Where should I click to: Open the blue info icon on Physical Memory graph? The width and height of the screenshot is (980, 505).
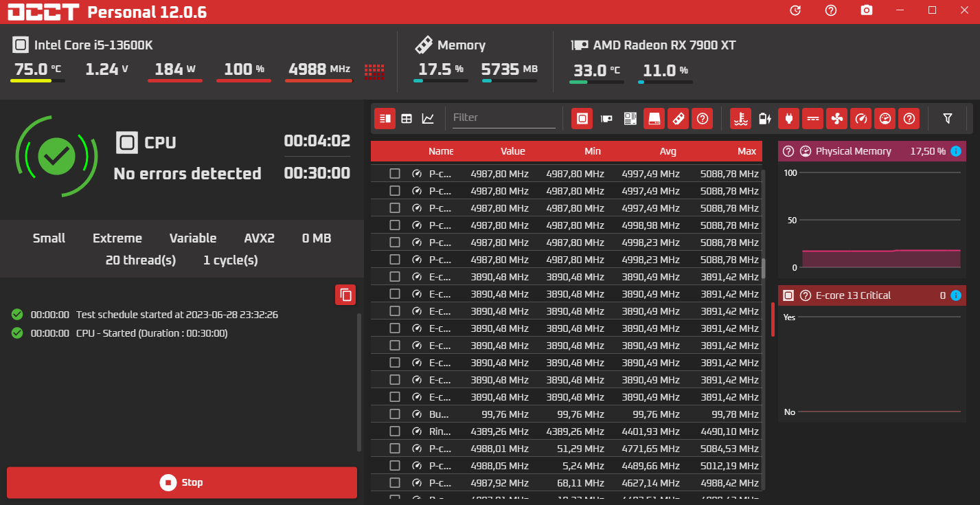pyautogui.click(x=955, y=151)
